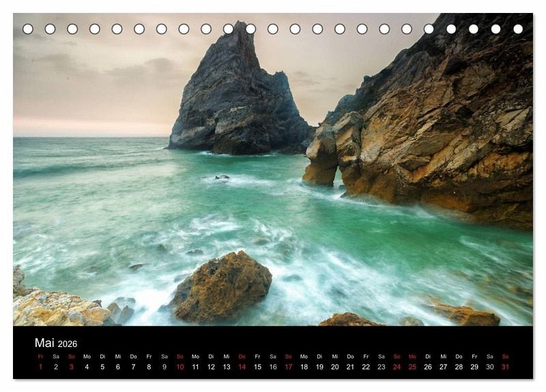Click date 8 in the calendar row

(x=149, y=367)
